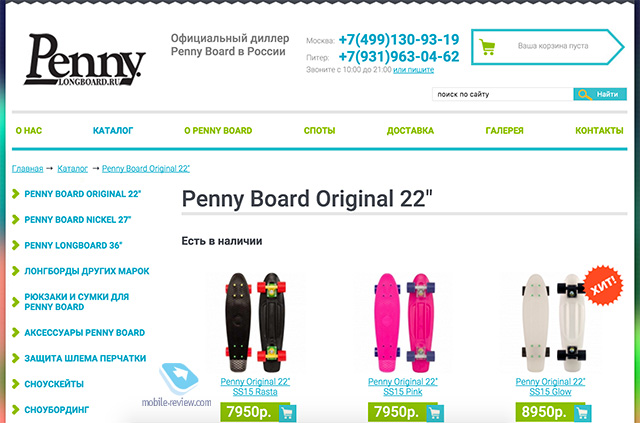
Task: Click the pink Penny board thumbnail
Action: 404,323
